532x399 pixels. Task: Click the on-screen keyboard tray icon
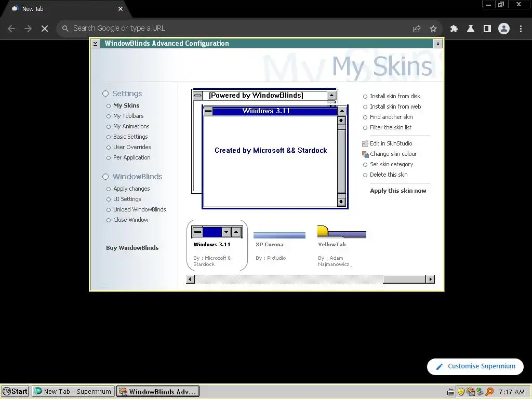pyautogui.click(x=450, y=392)
